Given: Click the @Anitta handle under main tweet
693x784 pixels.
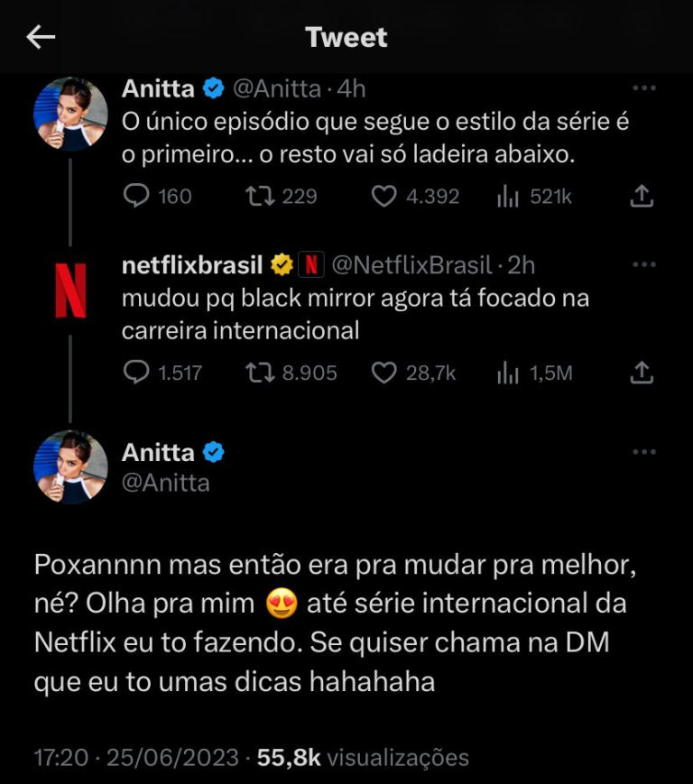Looking at the screenshot, I should [x=166, y=483].
